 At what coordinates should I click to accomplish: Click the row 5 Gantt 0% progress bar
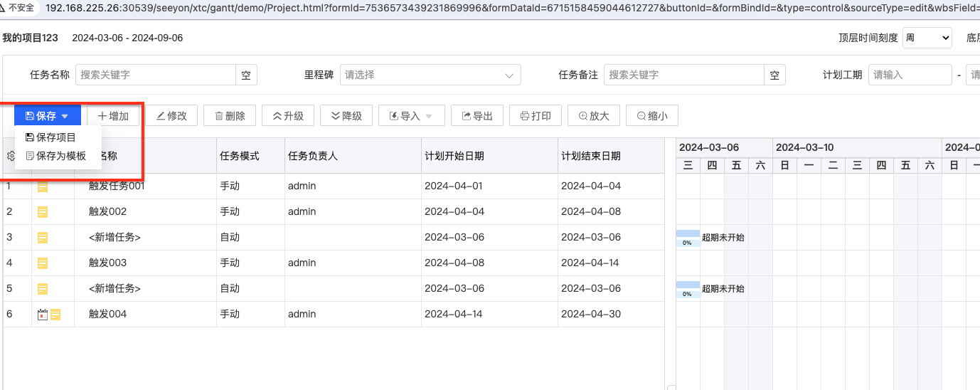tap(688, 289)
